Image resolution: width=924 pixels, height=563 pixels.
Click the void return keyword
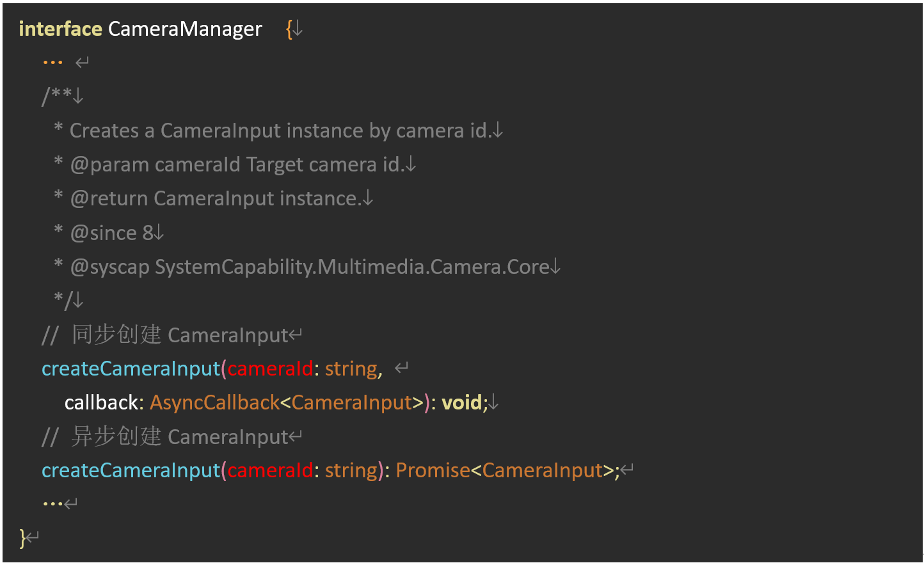coord(461,402)
